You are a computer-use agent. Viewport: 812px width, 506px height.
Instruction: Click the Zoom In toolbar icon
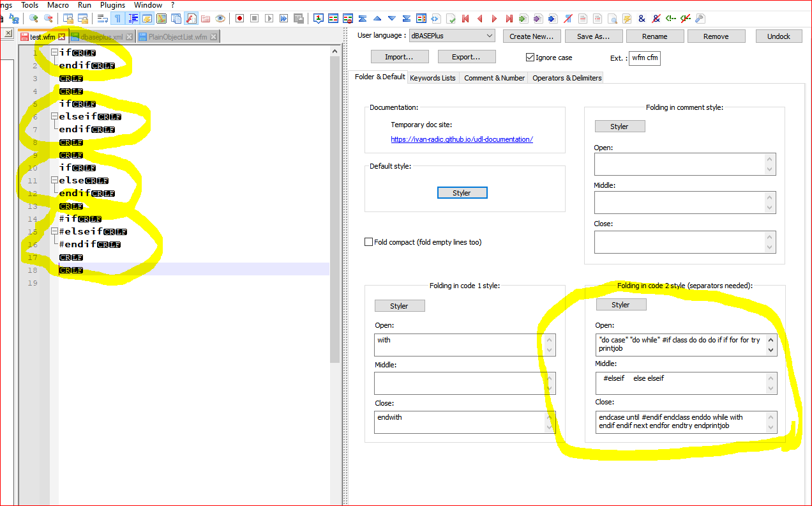pos(34,19)
